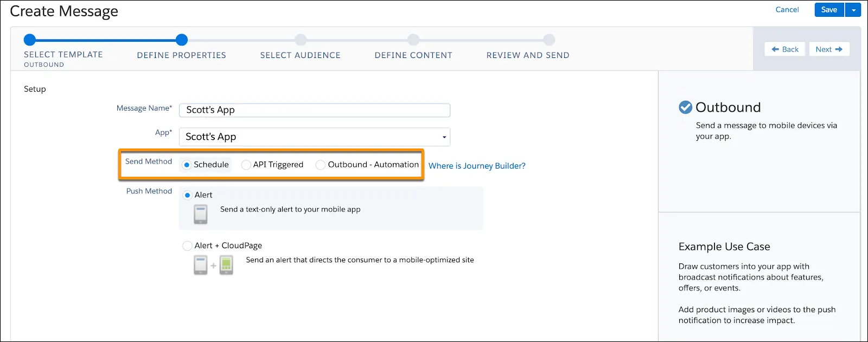Click the Select Template progress dot
Image resolution: width=868 pixels, height=342 pixels.
(30, 40)
